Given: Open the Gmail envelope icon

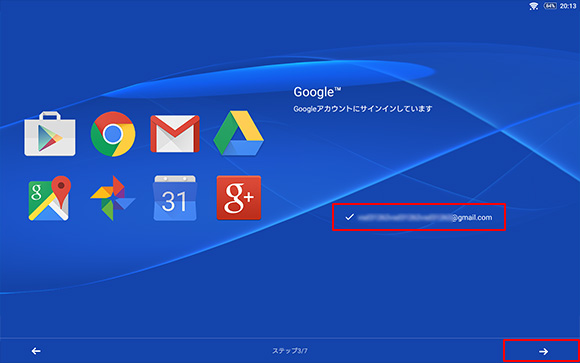Looking at the screenshot, I should [175, 134].
